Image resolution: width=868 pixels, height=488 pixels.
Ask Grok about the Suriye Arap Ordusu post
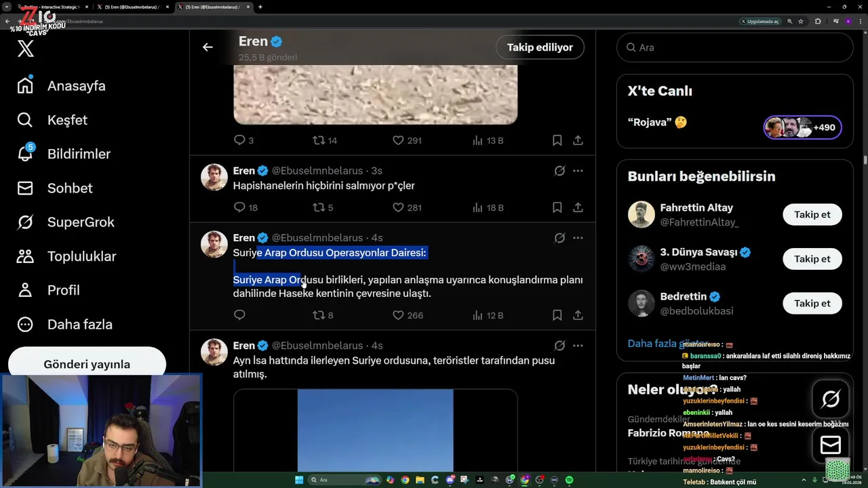point(559,238)
